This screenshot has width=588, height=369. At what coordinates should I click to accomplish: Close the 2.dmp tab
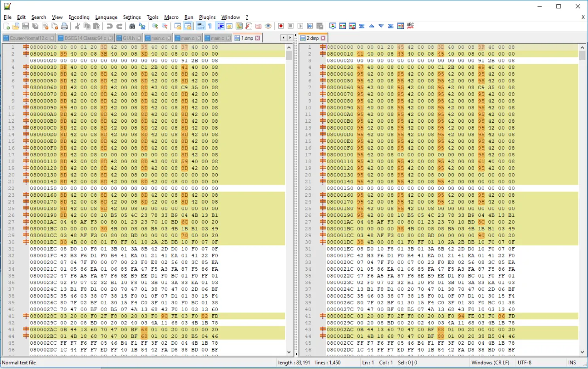click(x=323, y=38)
